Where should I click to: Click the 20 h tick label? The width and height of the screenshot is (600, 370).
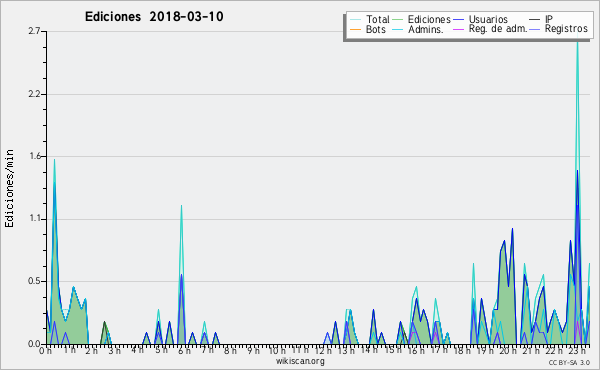[508, 350]
